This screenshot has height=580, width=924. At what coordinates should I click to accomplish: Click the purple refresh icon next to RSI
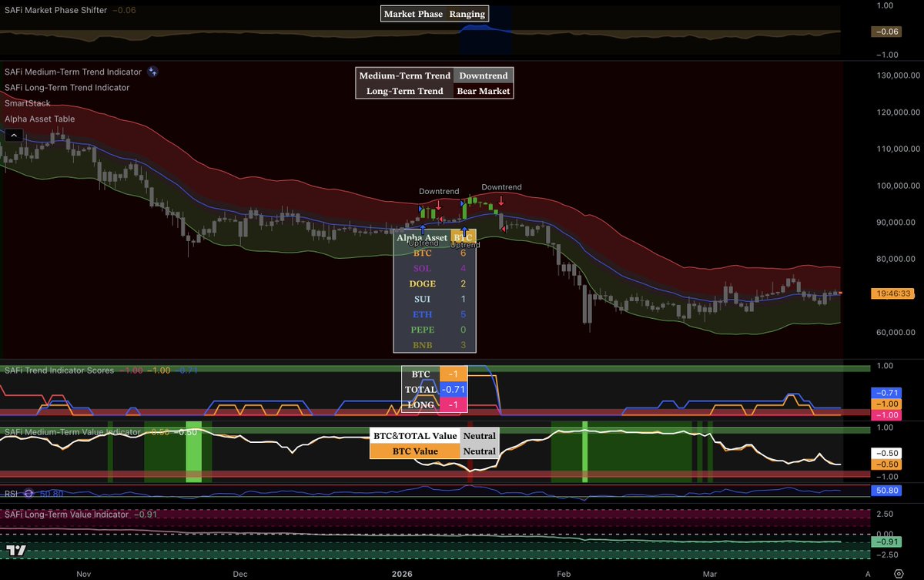coord(29,493)
